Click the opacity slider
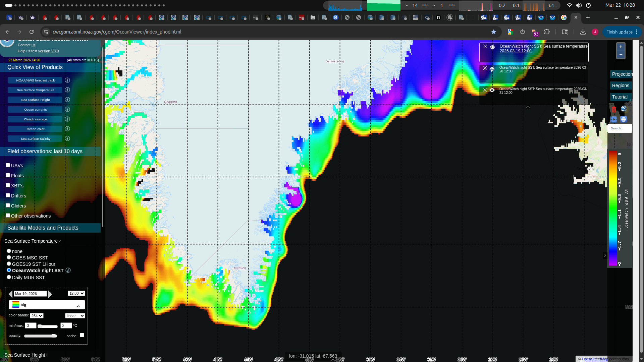Screen dimensions: 644x362 (x=40, y=336)
